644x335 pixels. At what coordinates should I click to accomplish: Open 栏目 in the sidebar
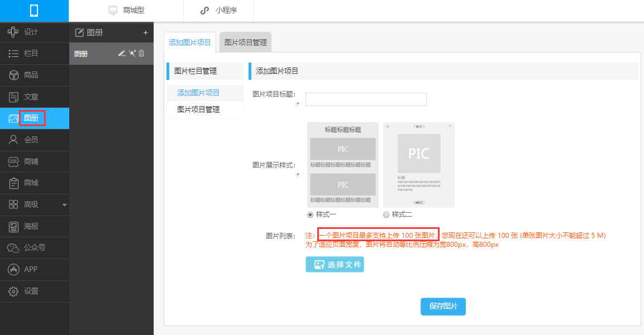pyautogui.click(x=35, y=54)
